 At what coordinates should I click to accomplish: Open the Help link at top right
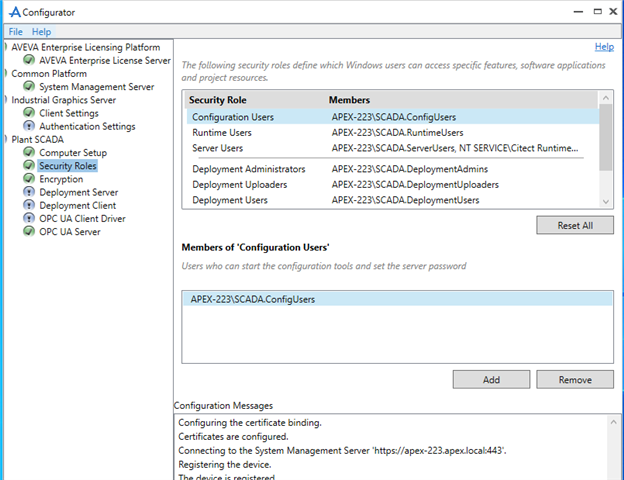pyautogui.click(x=604, y=47)
